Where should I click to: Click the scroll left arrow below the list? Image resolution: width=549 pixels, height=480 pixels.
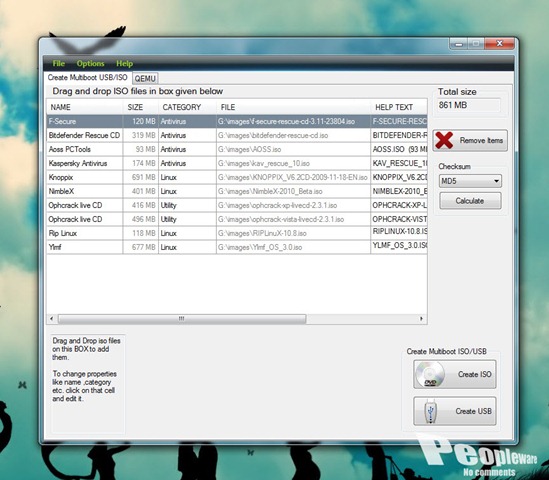(52, 319)
